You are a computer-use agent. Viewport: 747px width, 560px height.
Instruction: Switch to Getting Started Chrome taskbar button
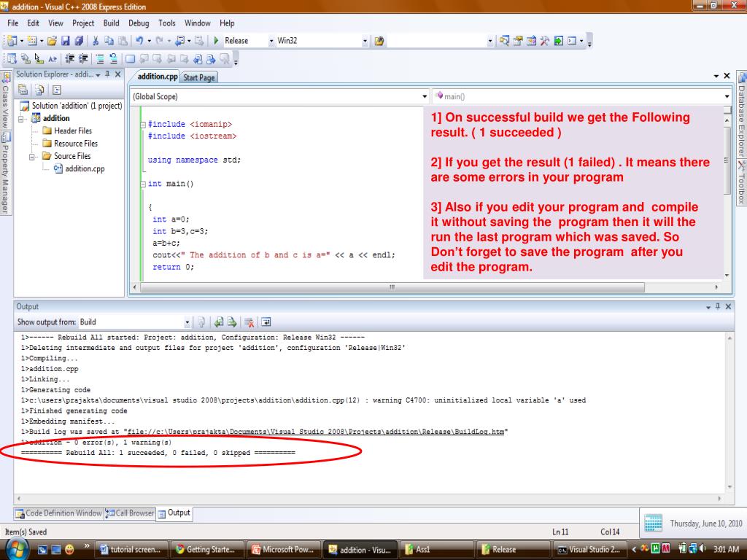coord(206,550)
